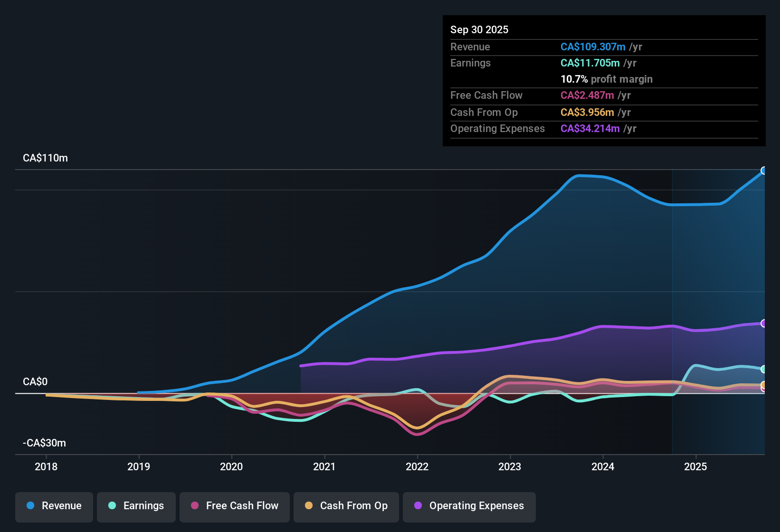This screenshot has width=780, height=532.
Task: Toggle the Revenue series visibility
Action: (54, 506)
